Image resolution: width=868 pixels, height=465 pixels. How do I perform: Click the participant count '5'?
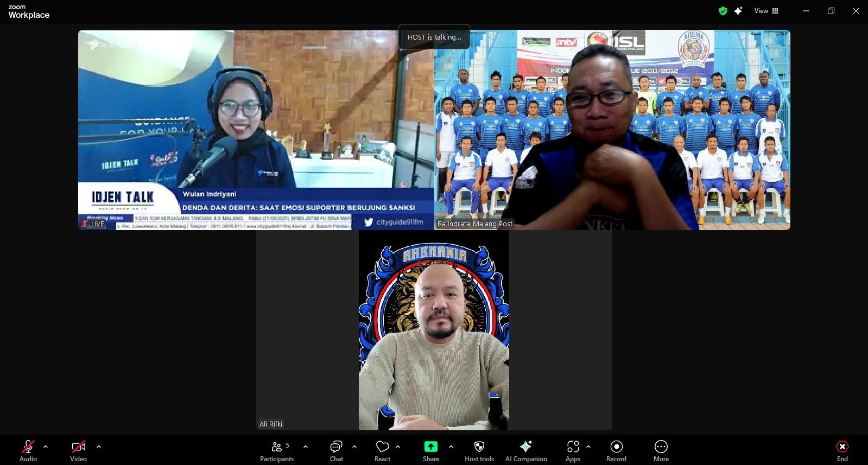[287, 445]
